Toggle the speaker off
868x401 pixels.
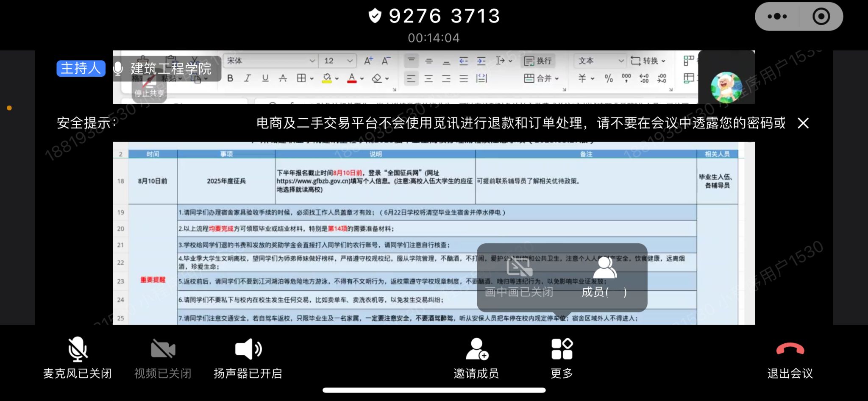[248, 350]
